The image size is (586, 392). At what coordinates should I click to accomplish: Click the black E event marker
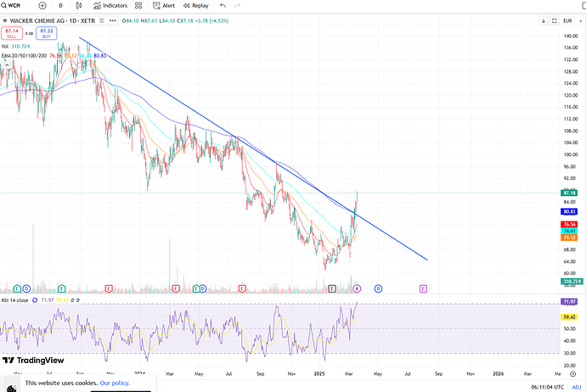332,288
